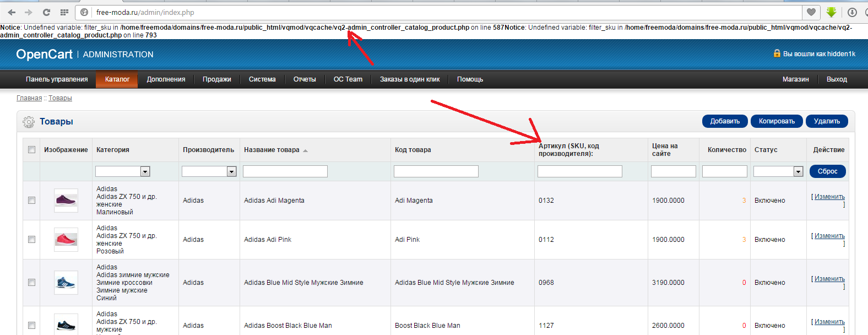This screenshot has width=868, height=335.
Task: Open Заказы в один клик menu
Action: point(410,79)
